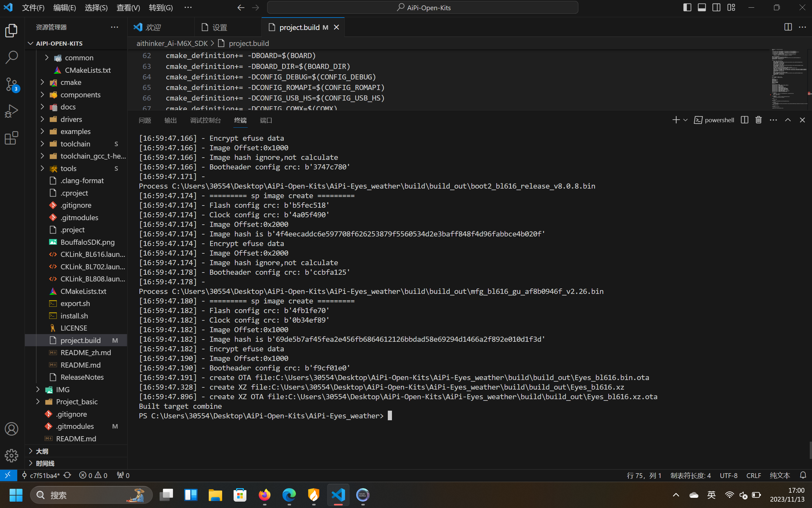Close the terminal panel

pyautogui.click(x=802, y=120)
